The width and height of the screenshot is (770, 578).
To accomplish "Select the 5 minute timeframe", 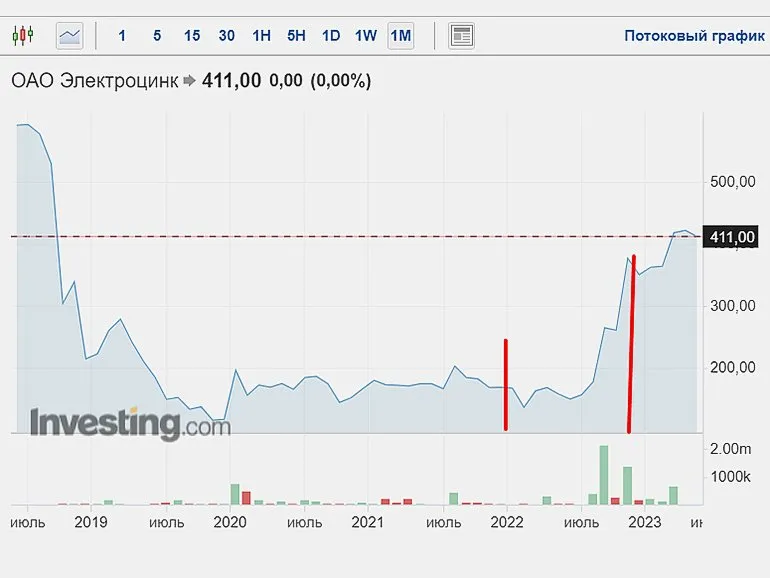I will pyautogui.click(x=157, y=36).
